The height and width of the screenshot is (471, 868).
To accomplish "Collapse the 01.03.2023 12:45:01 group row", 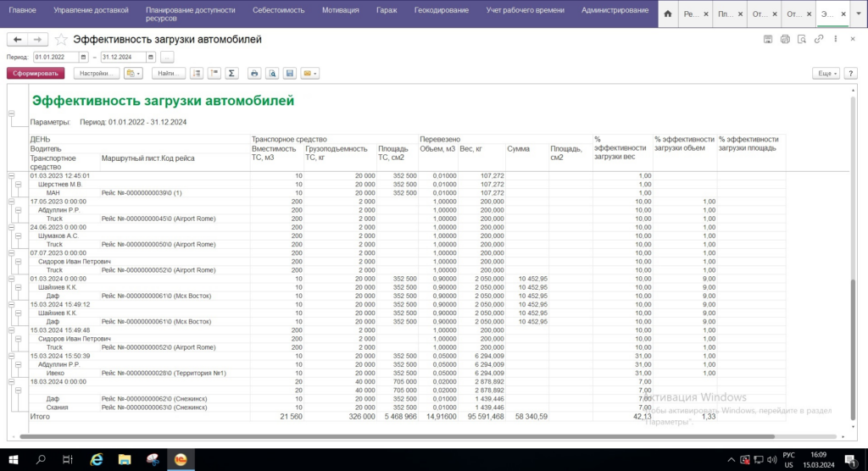I will (12, 175).
